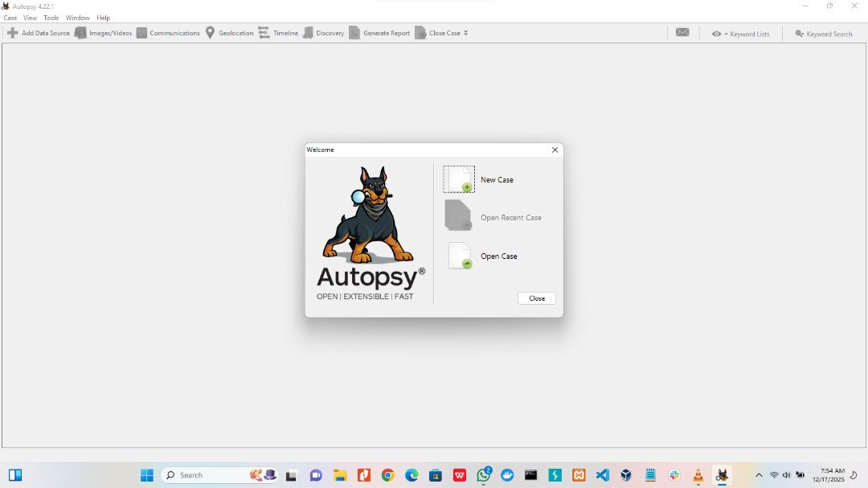
Task: Open the Widgets icon at taskbar left
Action: coord(15,475)
